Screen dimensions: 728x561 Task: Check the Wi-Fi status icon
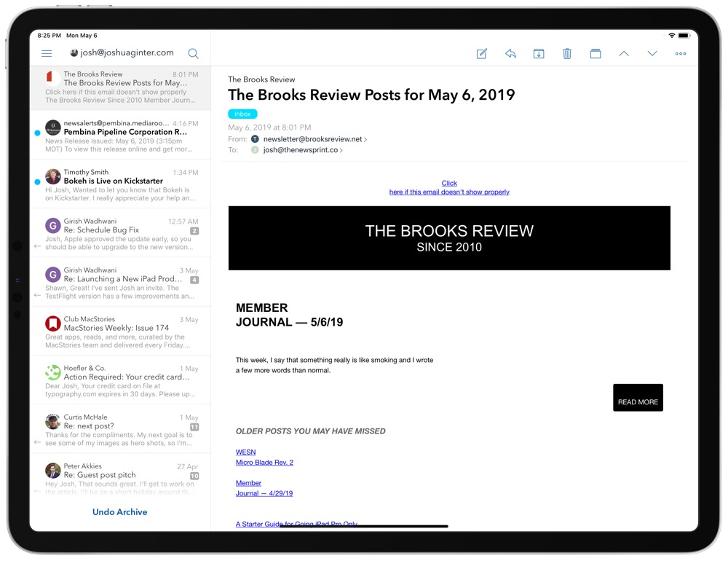click(671, 35)
